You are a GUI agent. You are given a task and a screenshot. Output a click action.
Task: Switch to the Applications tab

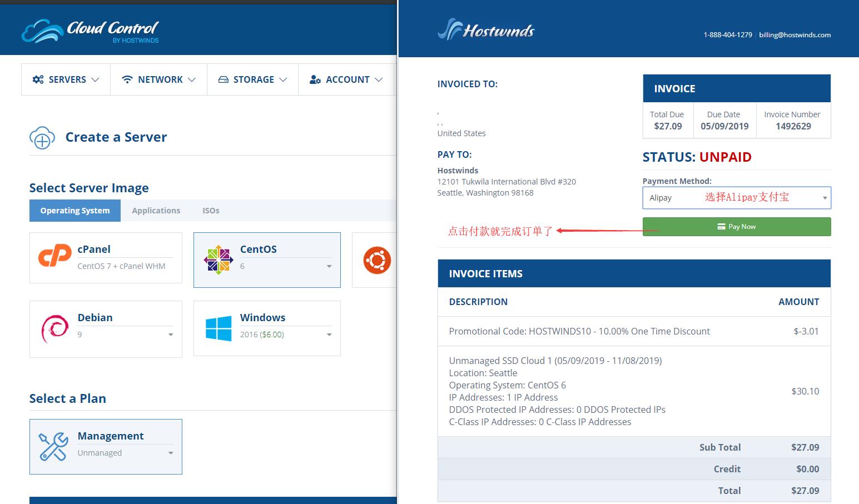point(156,211)
